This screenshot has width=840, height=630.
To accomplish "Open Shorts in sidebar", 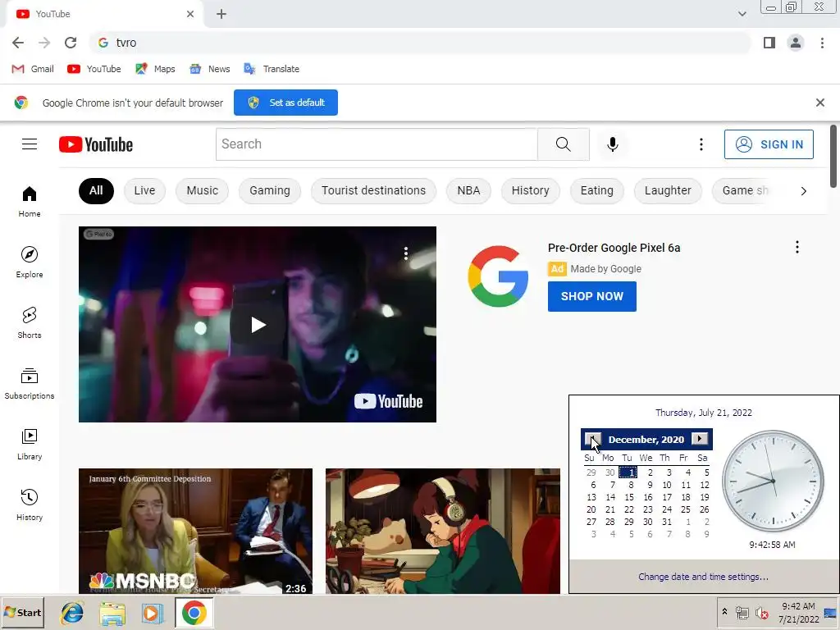I will tap(30, 322).
